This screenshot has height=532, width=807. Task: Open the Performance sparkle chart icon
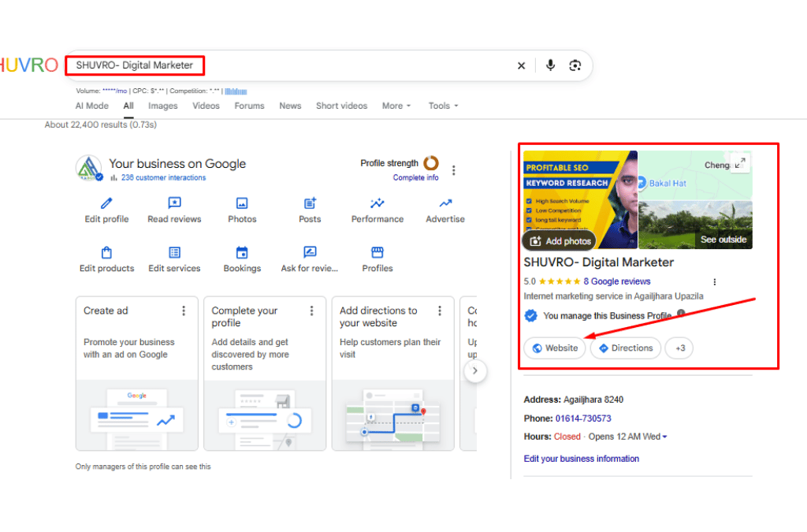point(377,203)
